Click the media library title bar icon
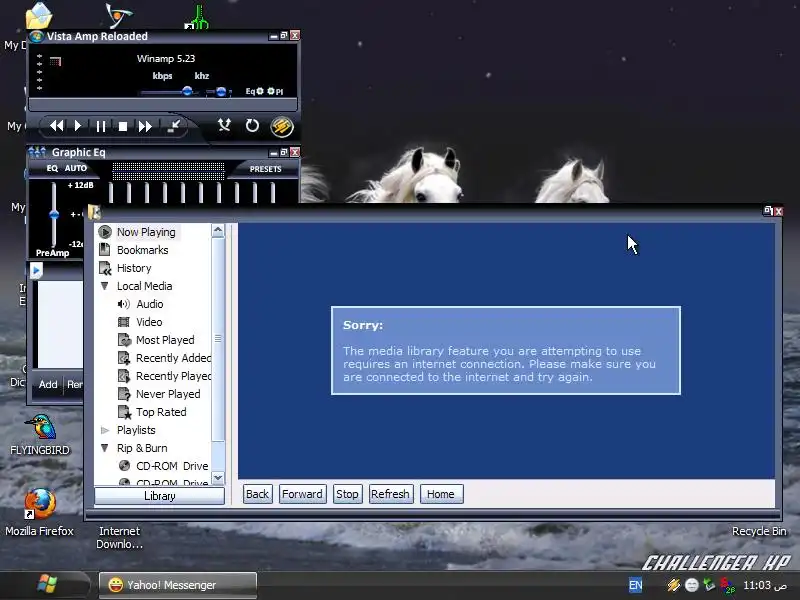The height and width of the screenshot is (600, 800). 93,211
